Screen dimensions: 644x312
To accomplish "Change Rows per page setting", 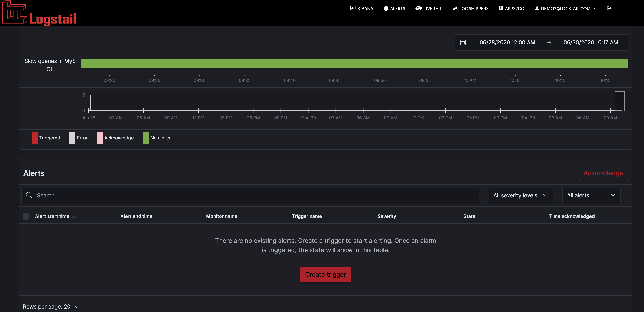I will [x=51, y=307].
